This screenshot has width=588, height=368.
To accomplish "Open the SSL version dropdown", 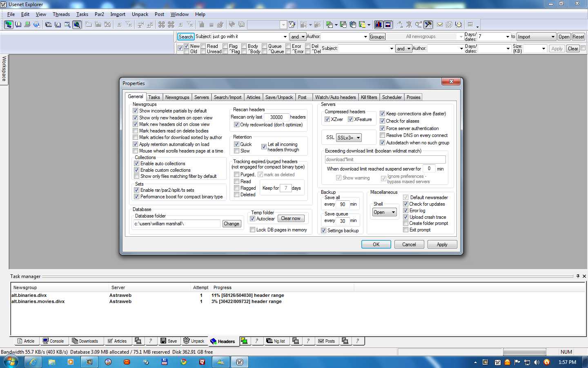I will (349, 138).
